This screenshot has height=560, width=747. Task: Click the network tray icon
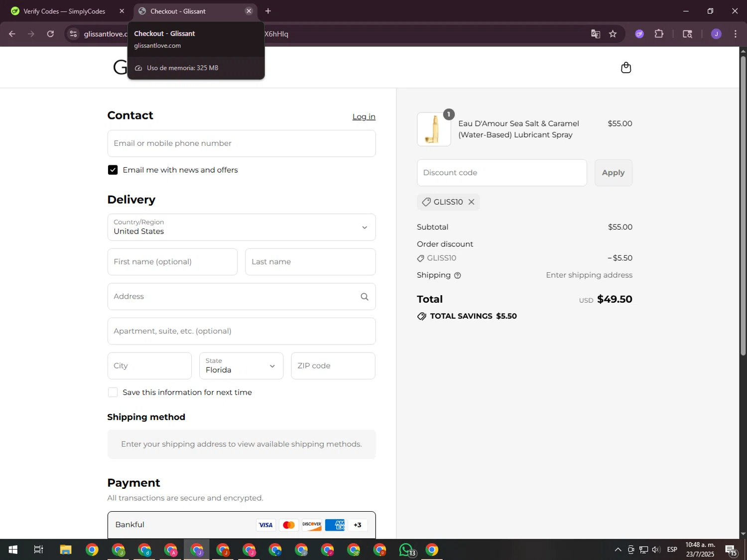(x=644, y=550)
